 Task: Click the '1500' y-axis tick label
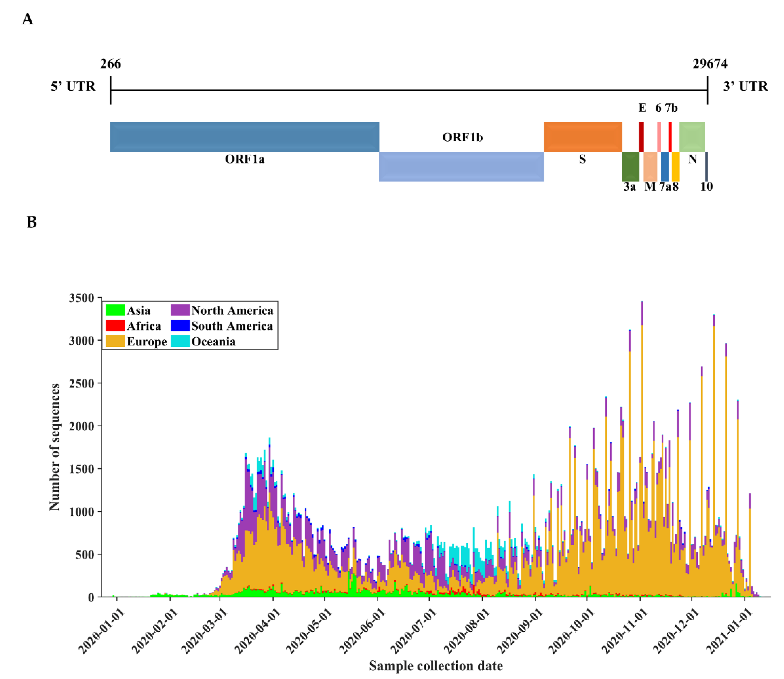click(82, 469)
